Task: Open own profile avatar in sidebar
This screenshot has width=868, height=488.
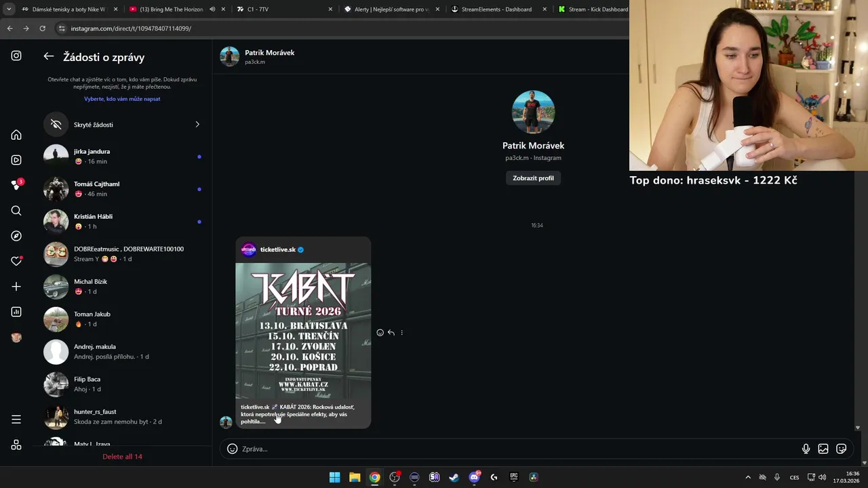Action: pyautogui.click(x=16, y=338)
